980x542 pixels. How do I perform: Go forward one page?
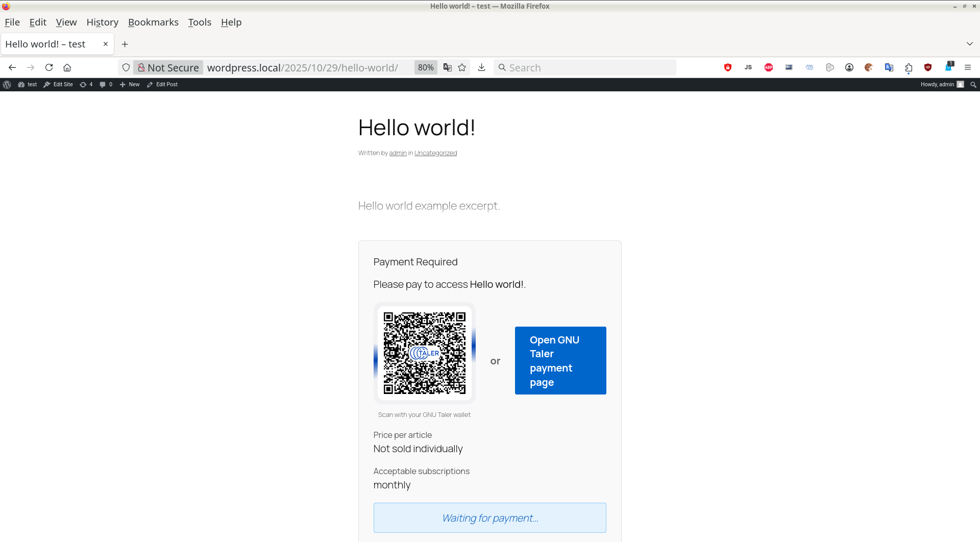tap(31, 67)
